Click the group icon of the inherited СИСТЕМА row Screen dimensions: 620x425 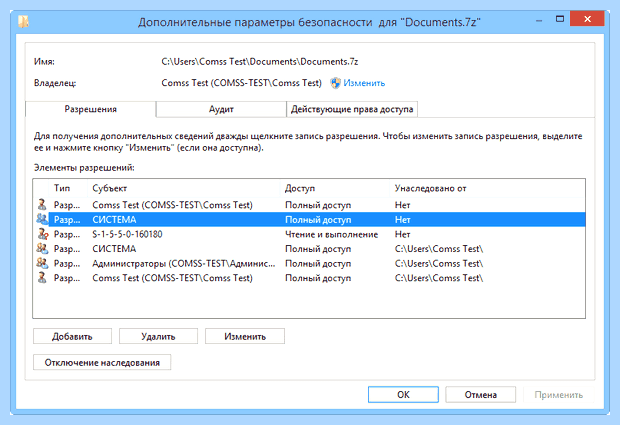pos(42,249)
